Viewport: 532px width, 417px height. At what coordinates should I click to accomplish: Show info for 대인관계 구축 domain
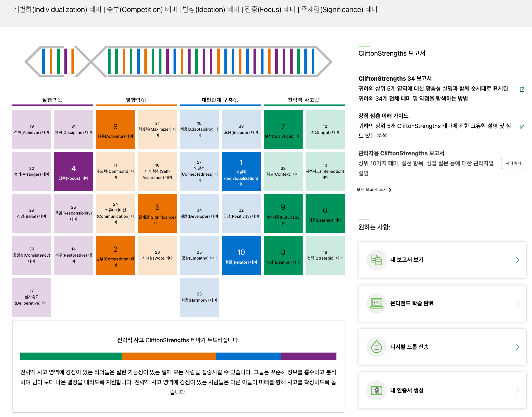[x=236, y=100]
